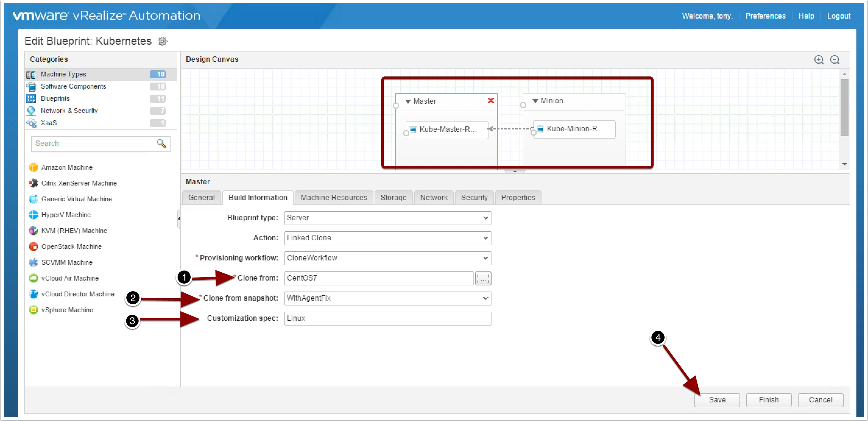Viewport: 868px width, 421px height.
Task: Select the Master machine title
Action: click(x=425, y=101)
